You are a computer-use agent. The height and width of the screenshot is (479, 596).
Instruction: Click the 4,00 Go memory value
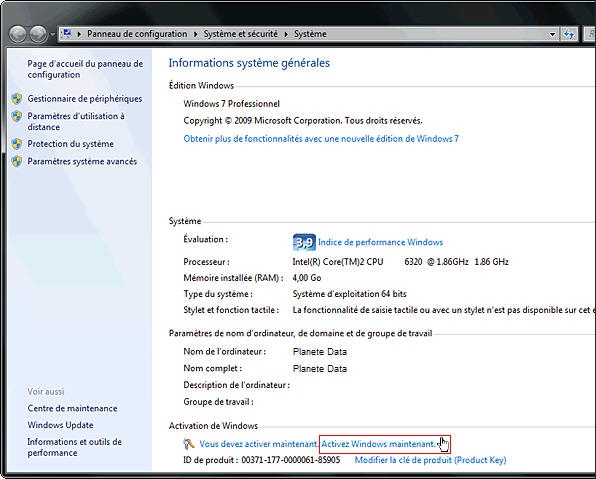tap(307, 278)
